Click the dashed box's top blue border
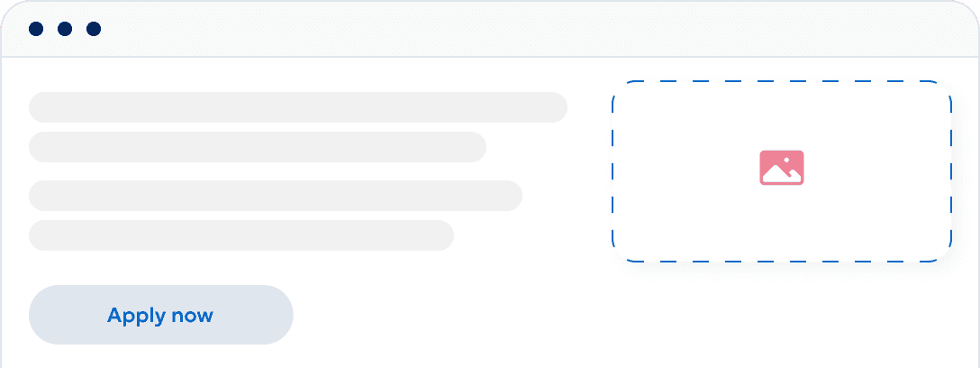 781,82
